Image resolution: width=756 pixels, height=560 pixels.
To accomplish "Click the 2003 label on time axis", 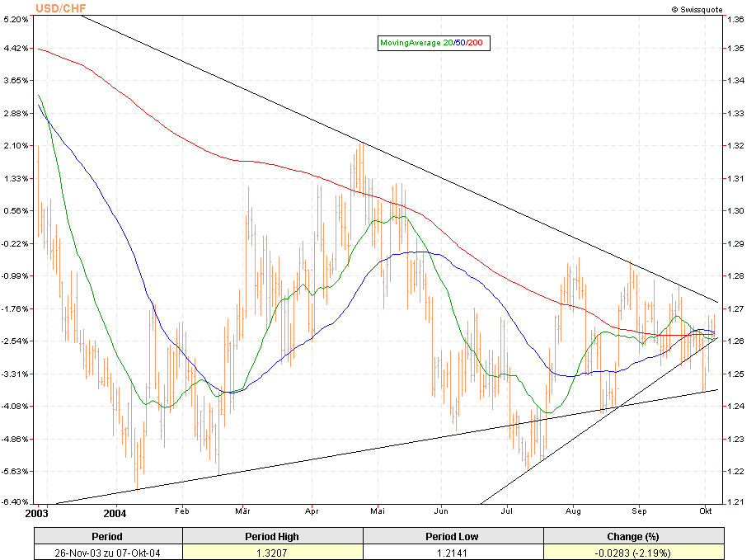I will 36,513.
